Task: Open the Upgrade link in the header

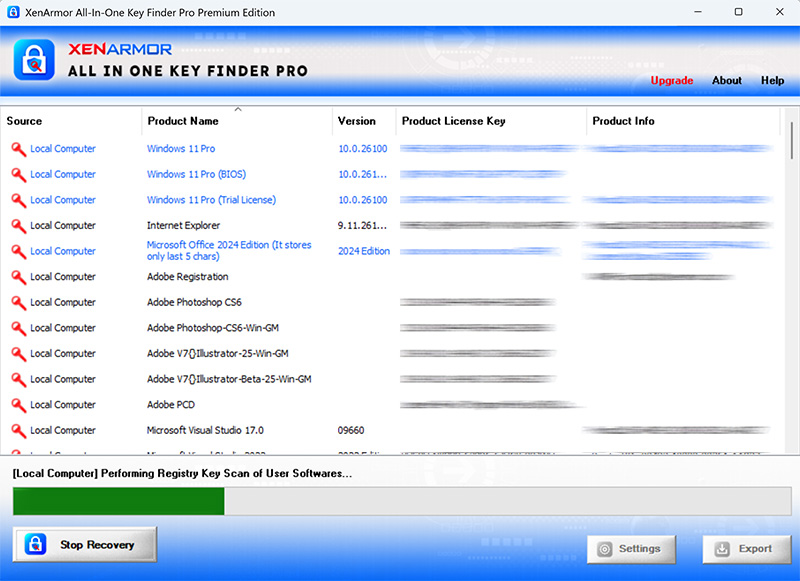Action: click(671, 81)
